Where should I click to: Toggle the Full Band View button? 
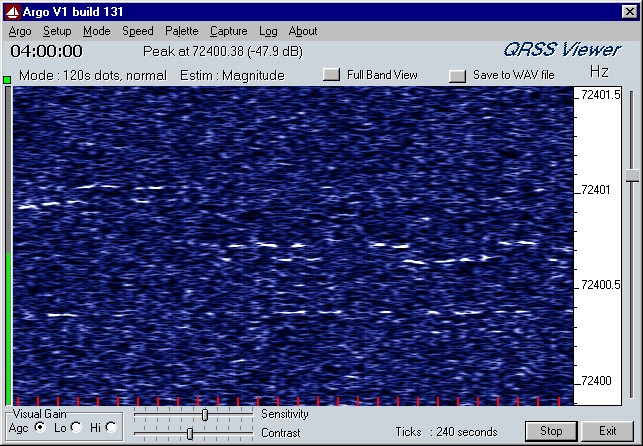[331, 75]
